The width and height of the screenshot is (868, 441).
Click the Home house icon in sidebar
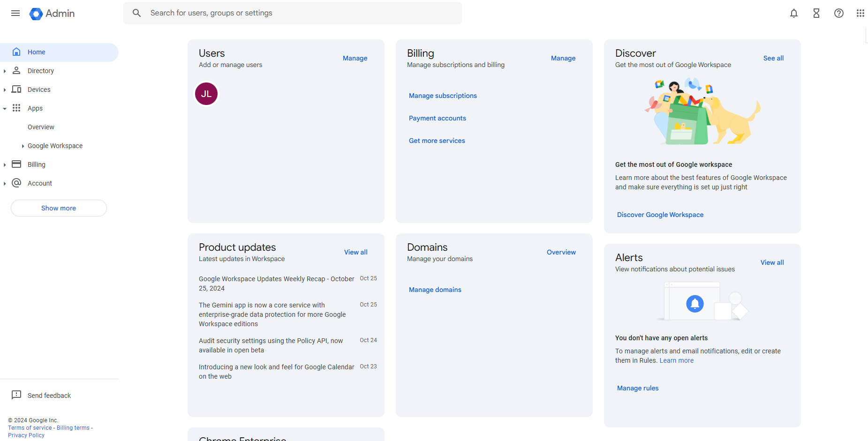point(16,52)
